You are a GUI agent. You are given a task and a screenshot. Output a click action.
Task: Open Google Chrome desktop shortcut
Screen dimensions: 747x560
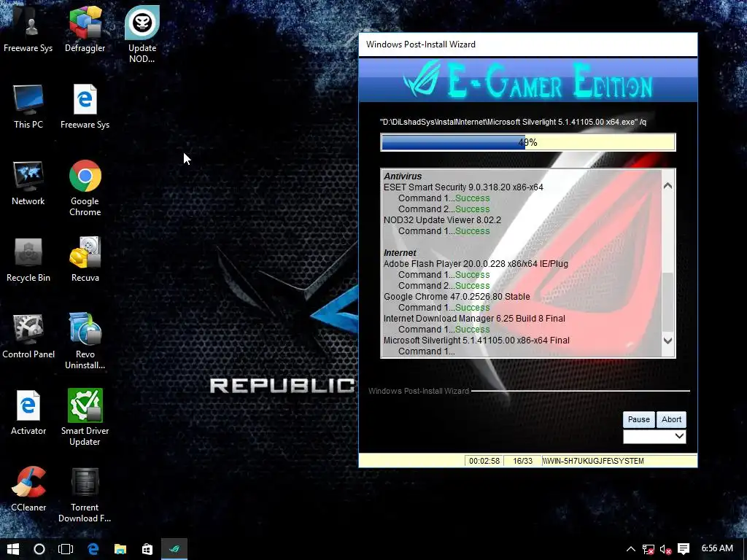85,187
